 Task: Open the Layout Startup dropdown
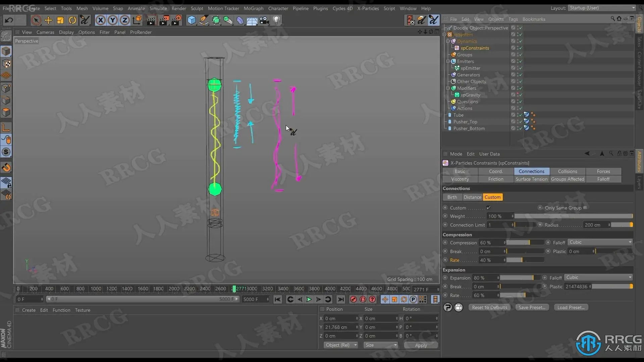point(602,8)
